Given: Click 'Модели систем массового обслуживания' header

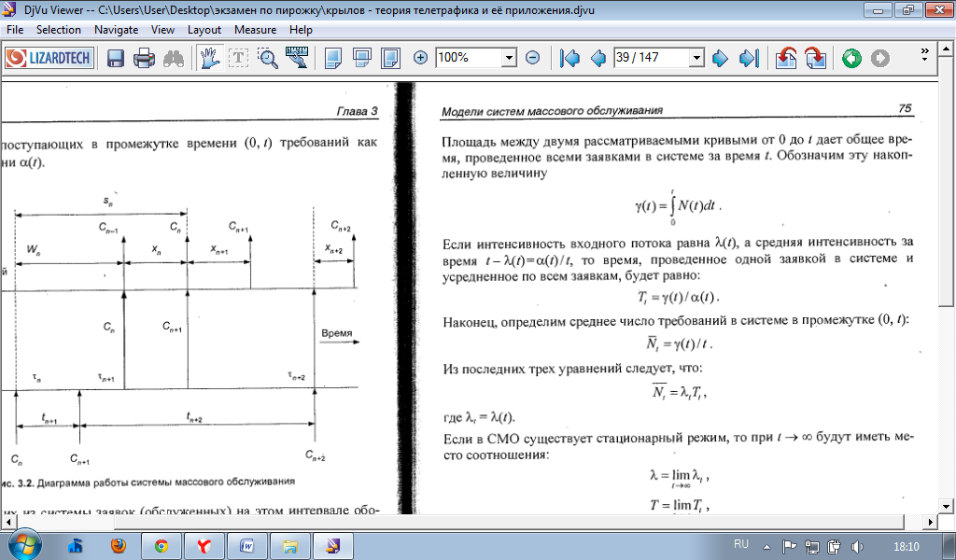Looking at the screenshot, I should coord(552,111).
